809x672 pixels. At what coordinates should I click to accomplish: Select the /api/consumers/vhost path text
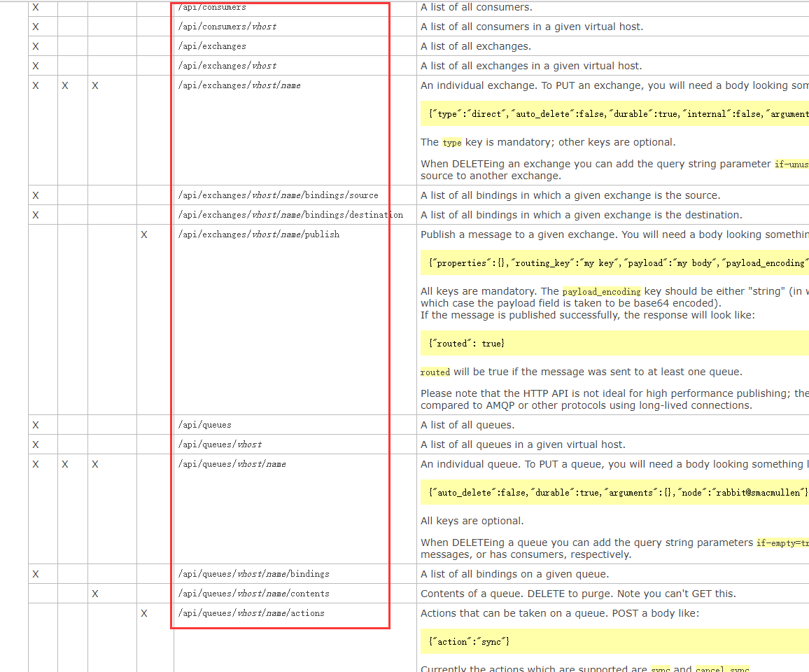227,27
